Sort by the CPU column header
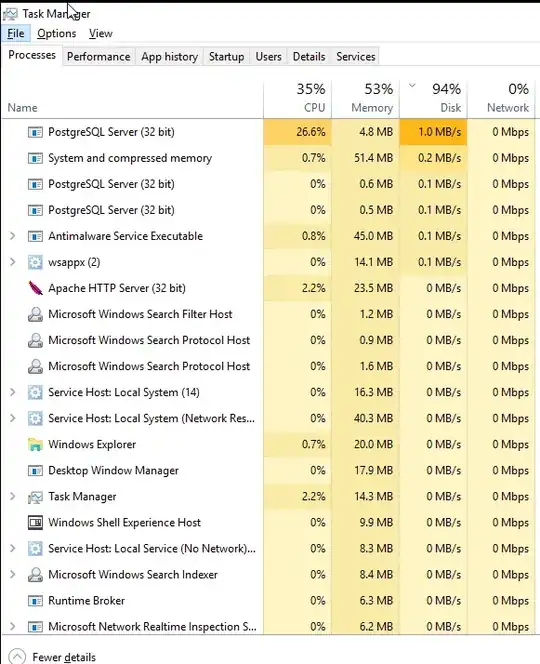Image resolution: width=540 pixels, height=664 pixels. click(298, 100)
